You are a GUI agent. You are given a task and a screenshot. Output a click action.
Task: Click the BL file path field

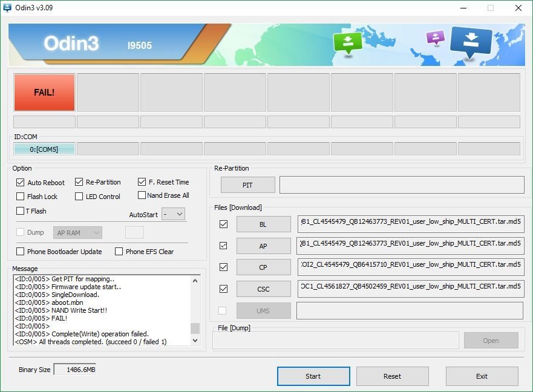(x=411, y=224)
